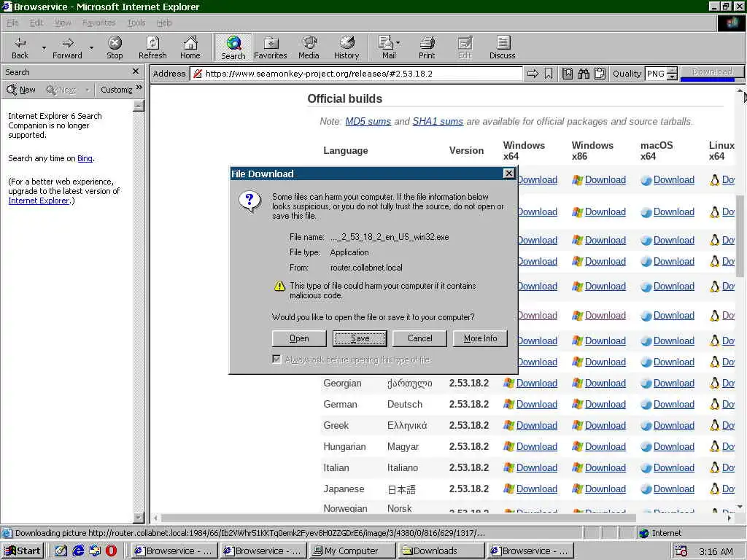The height and width of the screenshot is (560, 747).
Task: Close the Search side pane
Action: (135, 71)
